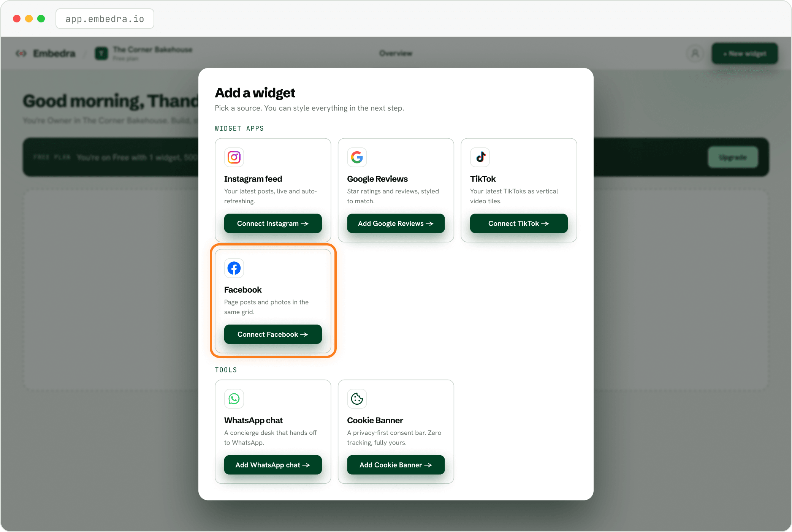Select 'WhatsApp chat' card title
Image resolution: width=792 pixels, height=532 pixels.
(253, 421)
